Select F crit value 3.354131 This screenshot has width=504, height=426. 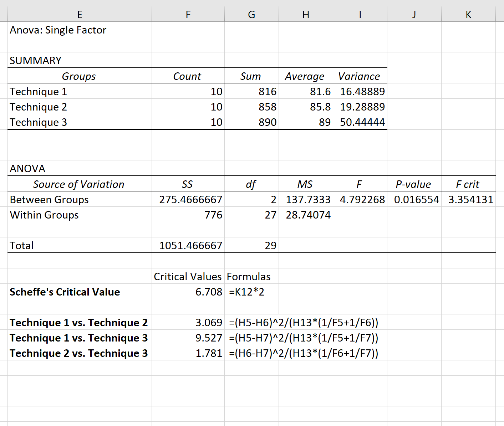coord(468,199)
